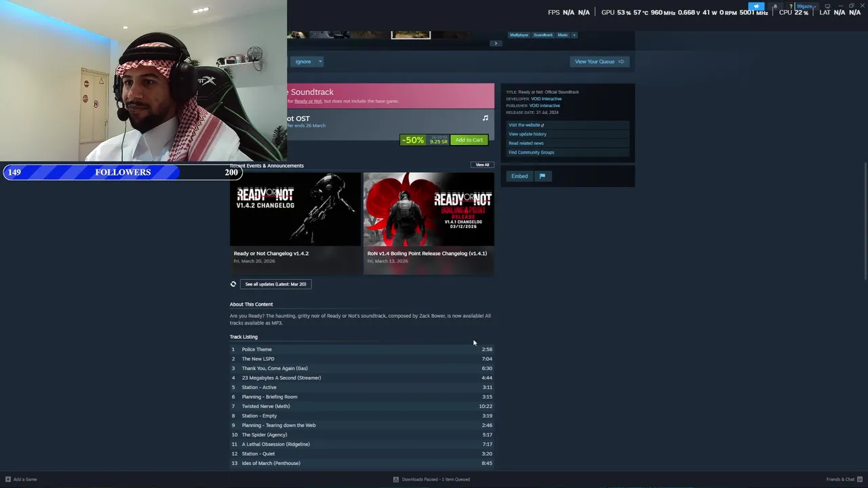Click the Big Picture display icon
The height and width of the screenshot is (488, 868).
pos(827,6)
